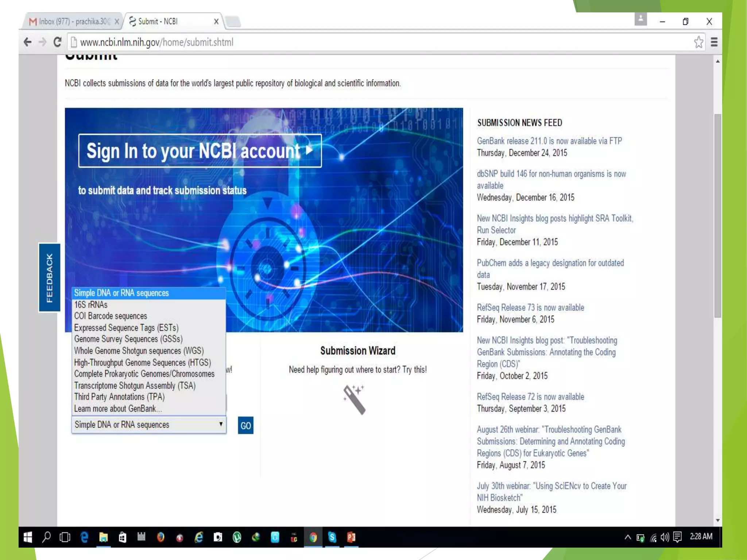This screenshot has height=560, width=747.
Task: Open the blue FEEDBACK side tab
Action: coord(49,277)
